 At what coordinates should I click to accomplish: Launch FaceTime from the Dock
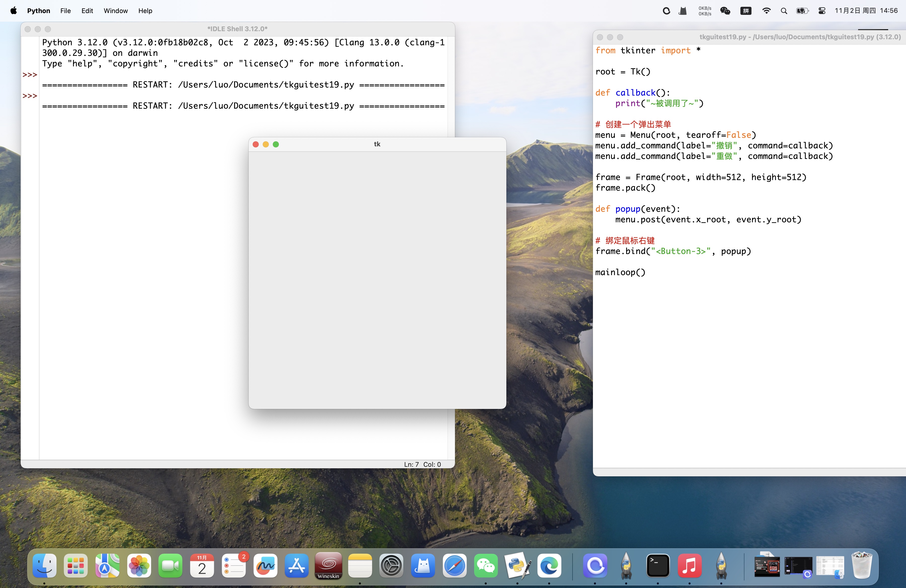click(171, 566)
